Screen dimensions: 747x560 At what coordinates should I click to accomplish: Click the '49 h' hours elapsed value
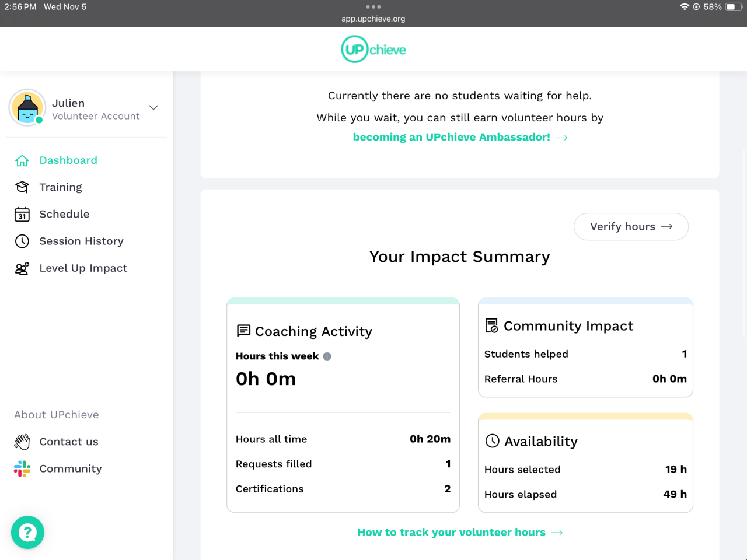click(x=675, y=495)
